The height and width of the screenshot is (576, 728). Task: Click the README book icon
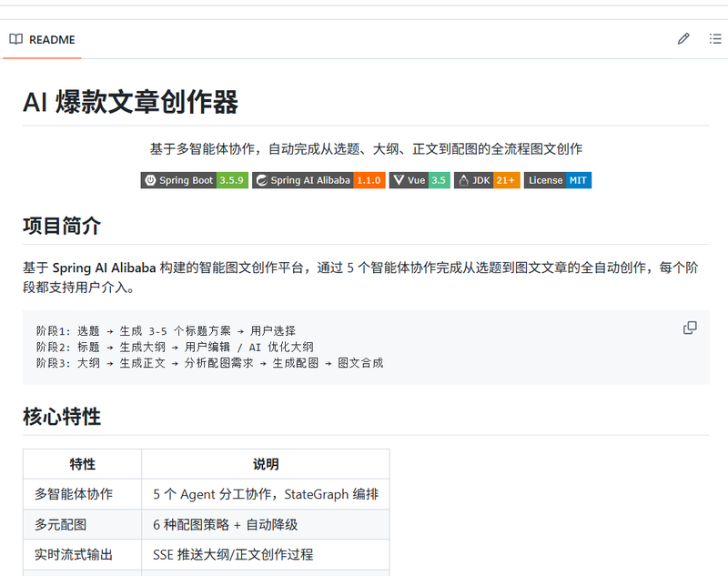pos(15,39)
